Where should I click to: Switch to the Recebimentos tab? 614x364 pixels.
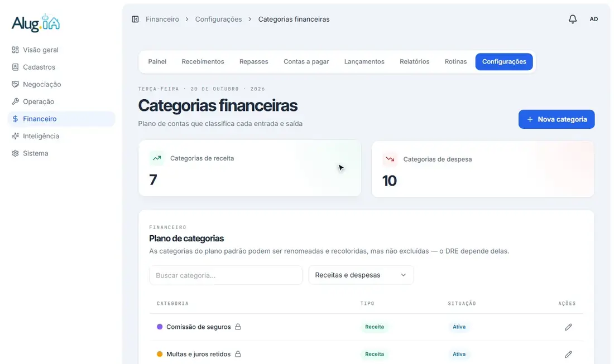(203, 61)
